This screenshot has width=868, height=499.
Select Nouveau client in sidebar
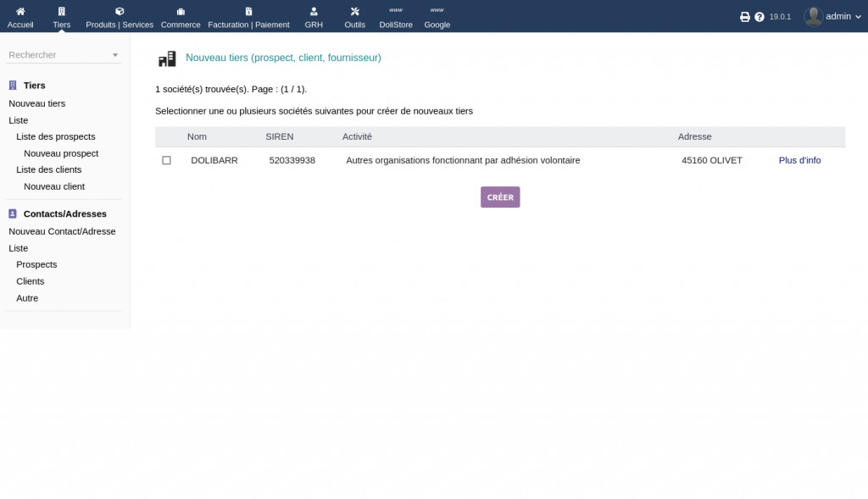(x=54, y=186)
